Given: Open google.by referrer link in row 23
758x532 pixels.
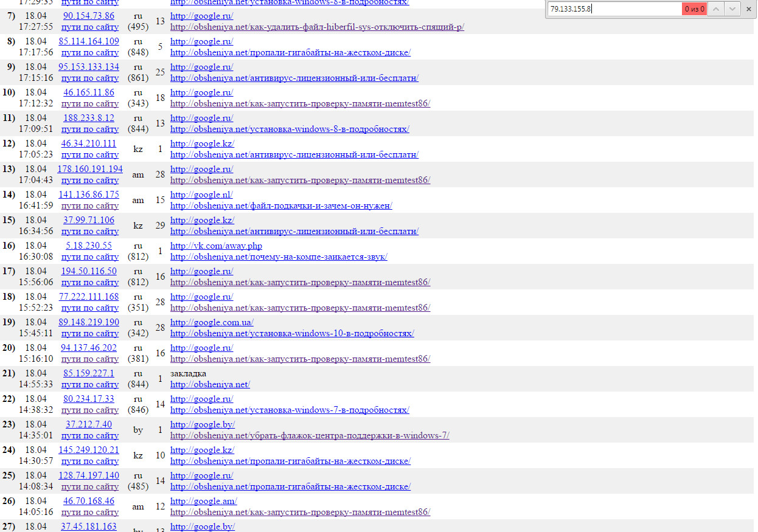Looking at the screenshot, I should (x=203, y=424).
